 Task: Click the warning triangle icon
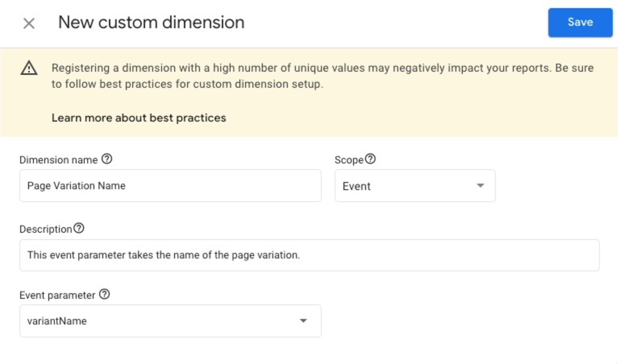click(x=29, y=68)
